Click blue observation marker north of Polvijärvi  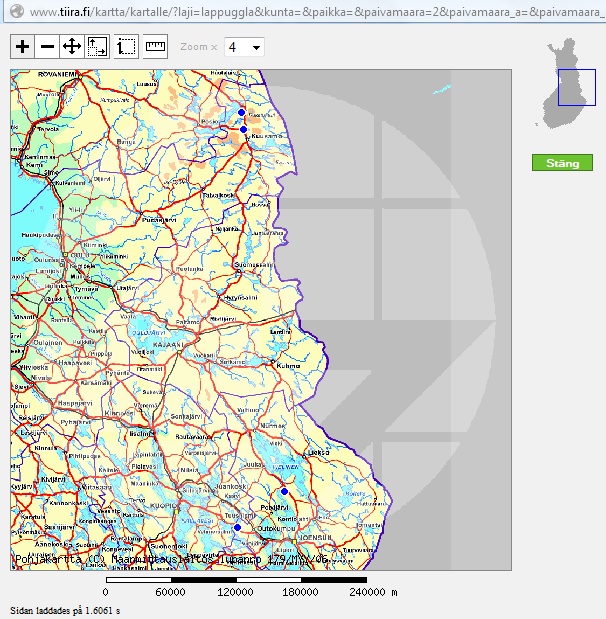pos(284,491)
